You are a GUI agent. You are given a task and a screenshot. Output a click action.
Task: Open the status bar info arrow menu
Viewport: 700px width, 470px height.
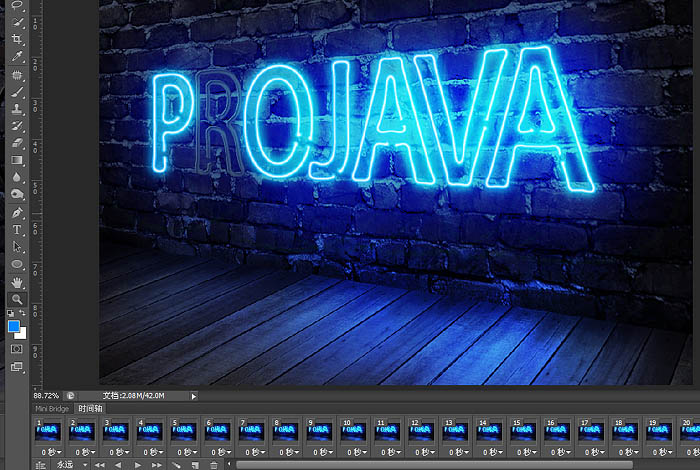[193, 396]
